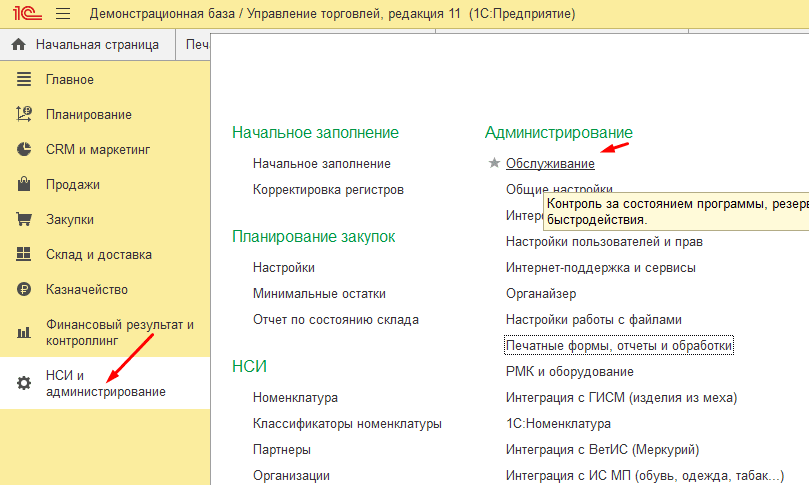Open РМК и оборудование link
The image size is (809, 485).
click(x=570, y=371)
